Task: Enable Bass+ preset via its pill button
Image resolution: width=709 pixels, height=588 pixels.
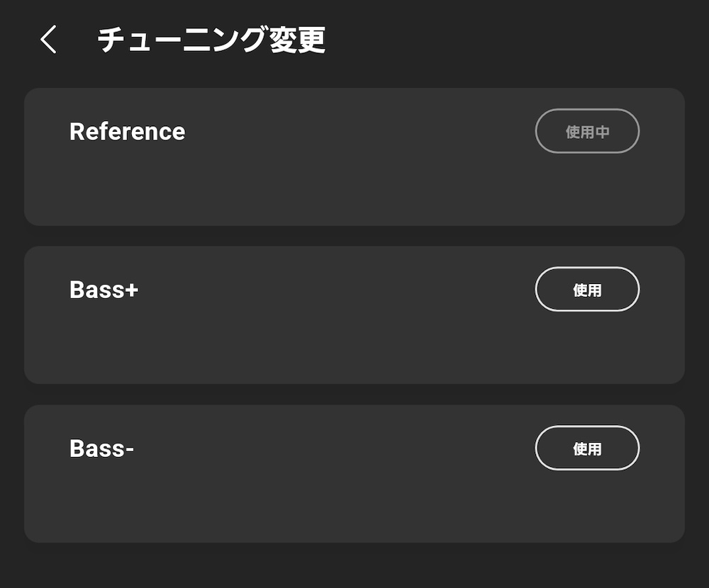Action: pos(587,289)
